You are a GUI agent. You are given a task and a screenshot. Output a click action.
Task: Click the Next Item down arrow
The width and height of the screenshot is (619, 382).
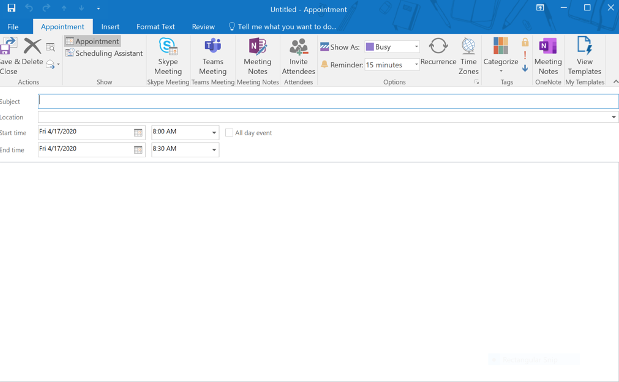pyautogui.click(x=81, y=8)
